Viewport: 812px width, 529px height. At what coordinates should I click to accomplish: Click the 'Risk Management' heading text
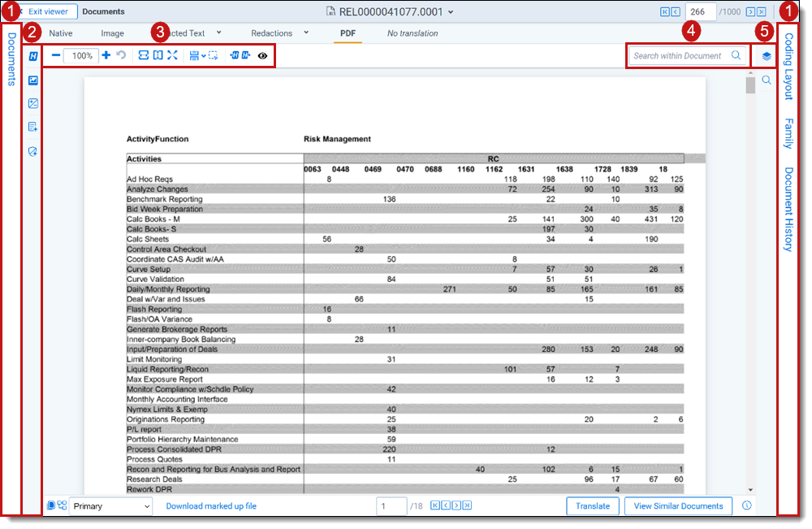point(337,139)
